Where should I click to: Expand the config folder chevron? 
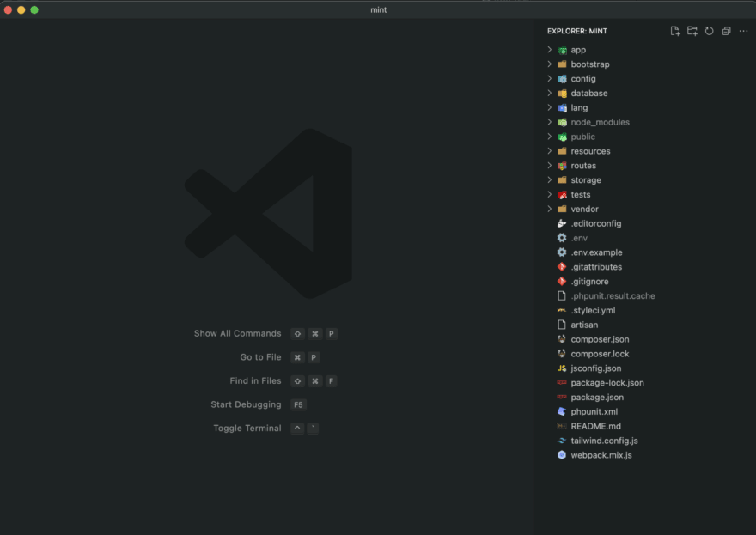click(549, 78)
